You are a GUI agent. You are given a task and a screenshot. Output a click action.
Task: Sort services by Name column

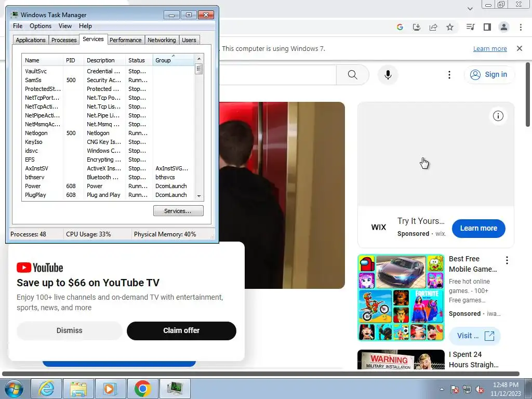point(43,60)
